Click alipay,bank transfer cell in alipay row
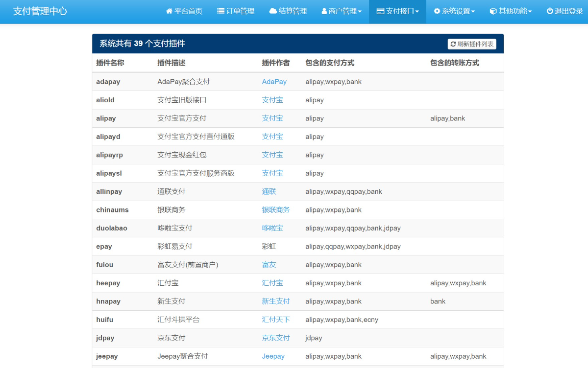The height and width of the screenshot is (368, 588). (448, 118)
